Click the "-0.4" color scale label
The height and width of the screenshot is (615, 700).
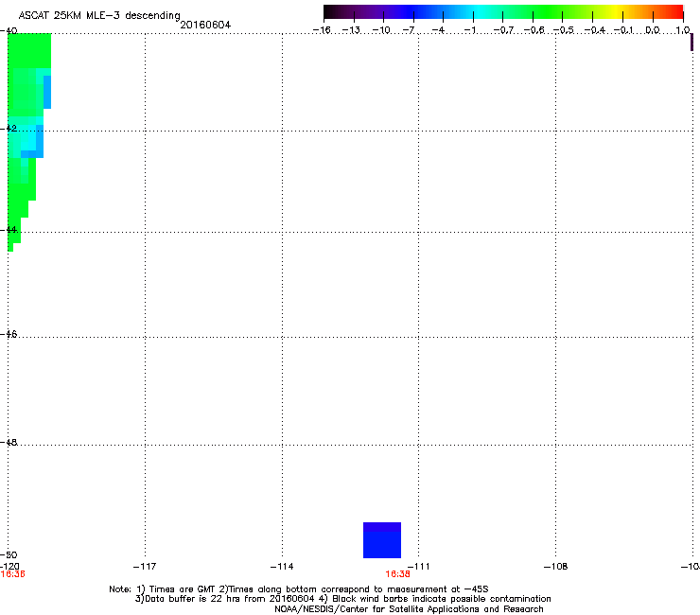[595, 30]
